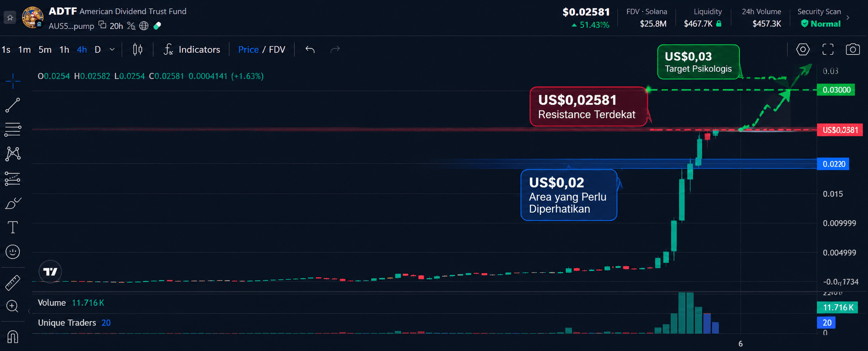Click the Unique Traders indicator label

[67, 323]
